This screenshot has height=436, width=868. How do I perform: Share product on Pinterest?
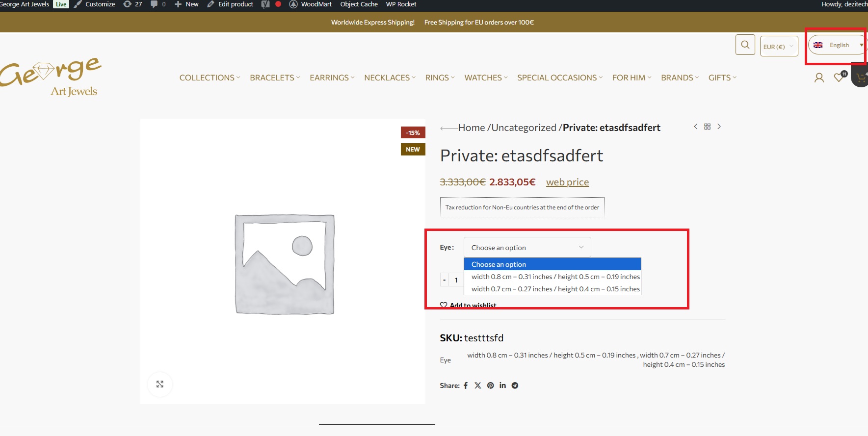pyautogui.click(x=490, y=385)
